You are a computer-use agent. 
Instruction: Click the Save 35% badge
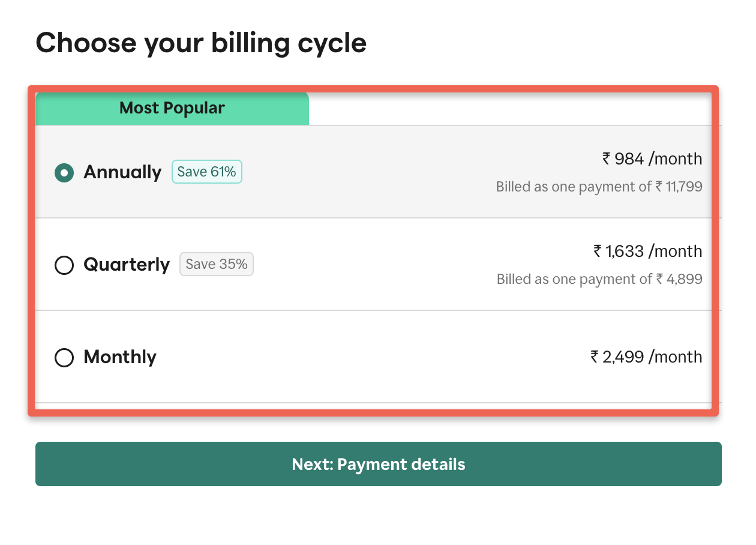tap(216, 264)
